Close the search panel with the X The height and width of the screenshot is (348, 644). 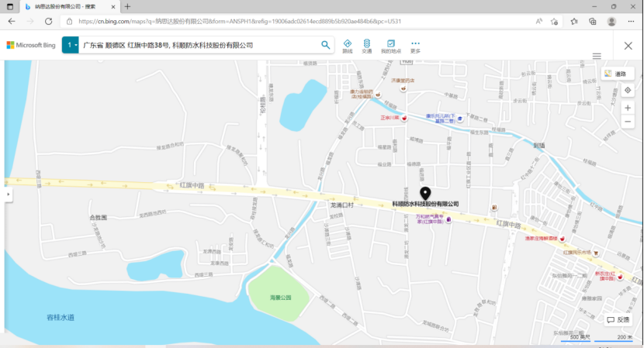(628, 46)
